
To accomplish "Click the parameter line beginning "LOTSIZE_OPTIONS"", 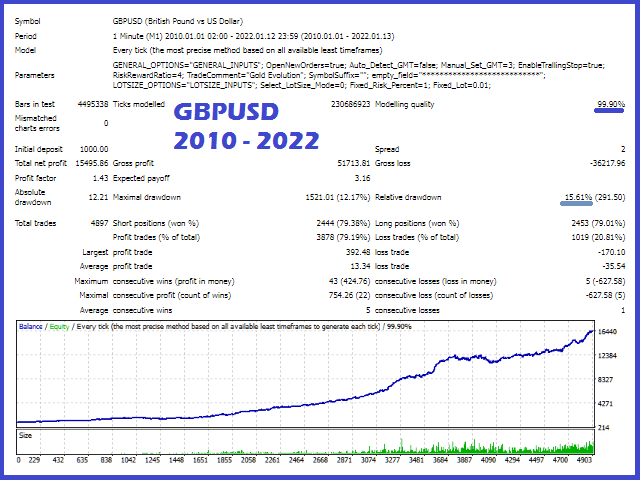I will 302,85.
